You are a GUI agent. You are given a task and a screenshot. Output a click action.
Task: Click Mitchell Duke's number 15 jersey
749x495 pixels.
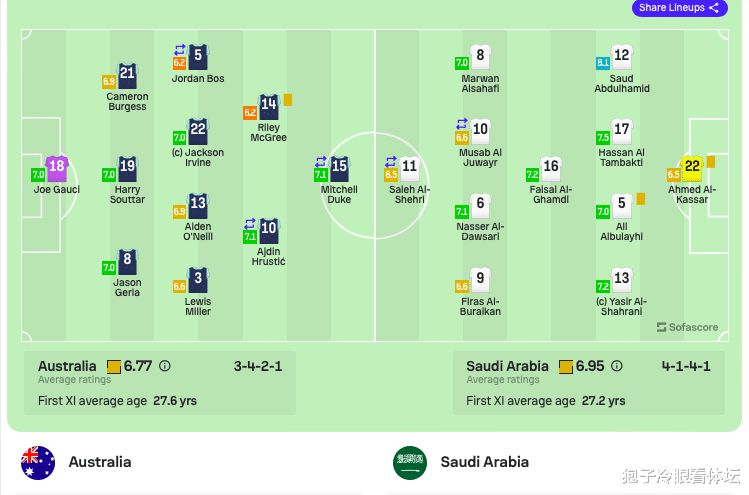pos(339,169)
